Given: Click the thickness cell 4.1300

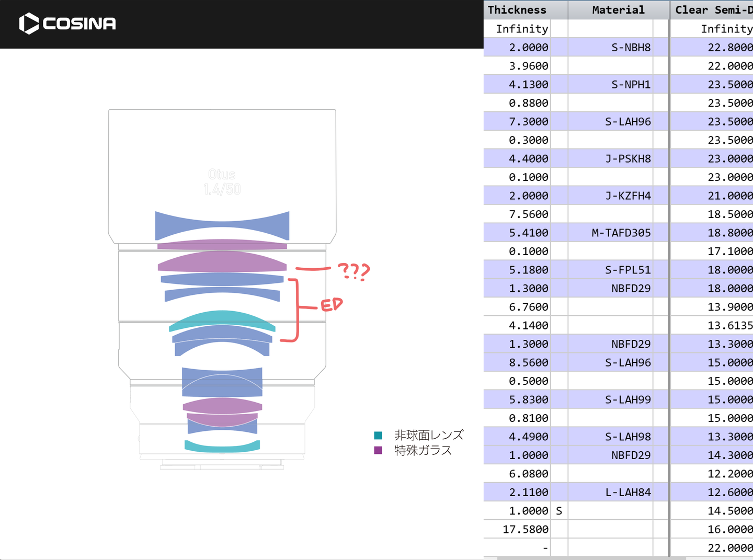Looking at the screenshot, I should pos(517,85).
